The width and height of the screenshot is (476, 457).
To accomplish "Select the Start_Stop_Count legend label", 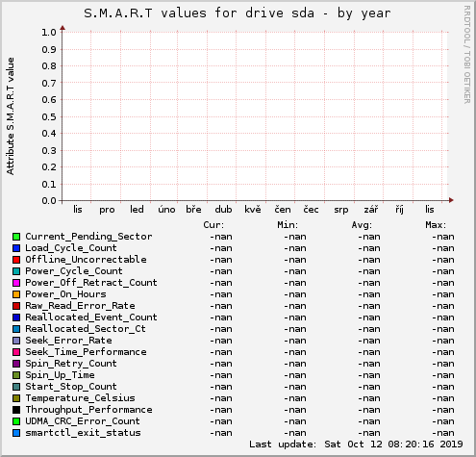I will pyautogui.click(x=71, y=387).
